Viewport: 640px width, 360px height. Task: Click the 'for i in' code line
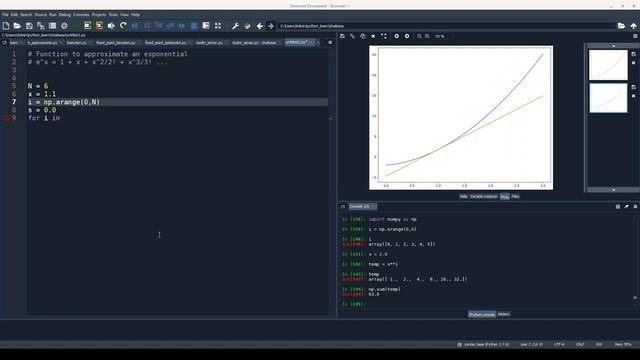click(44, 118)
